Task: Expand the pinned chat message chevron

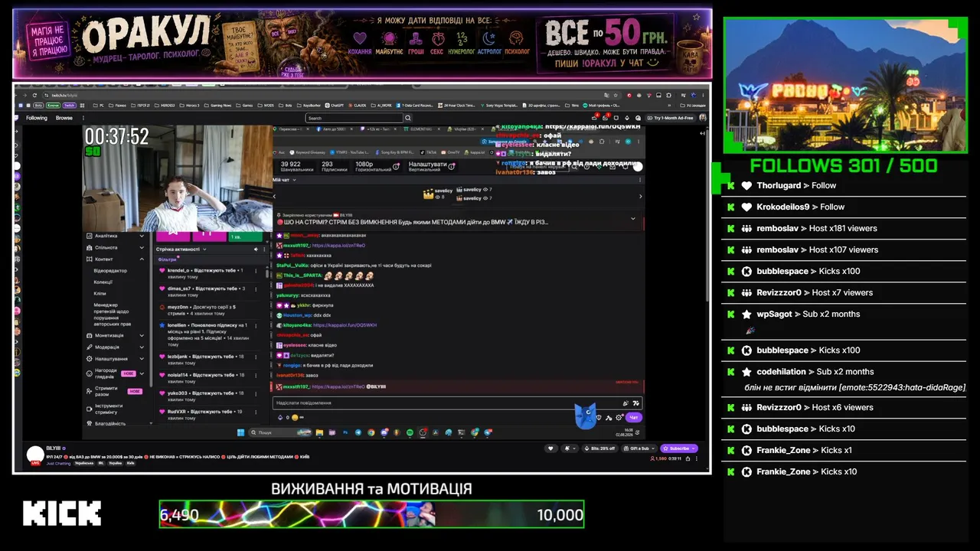Action: pyautogui.click(x=633, y=219)
